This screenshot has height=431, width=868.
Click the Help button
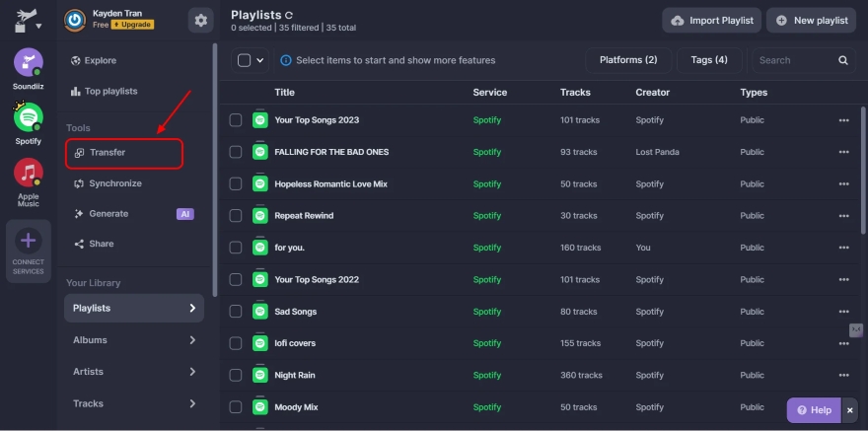point(814,410)
